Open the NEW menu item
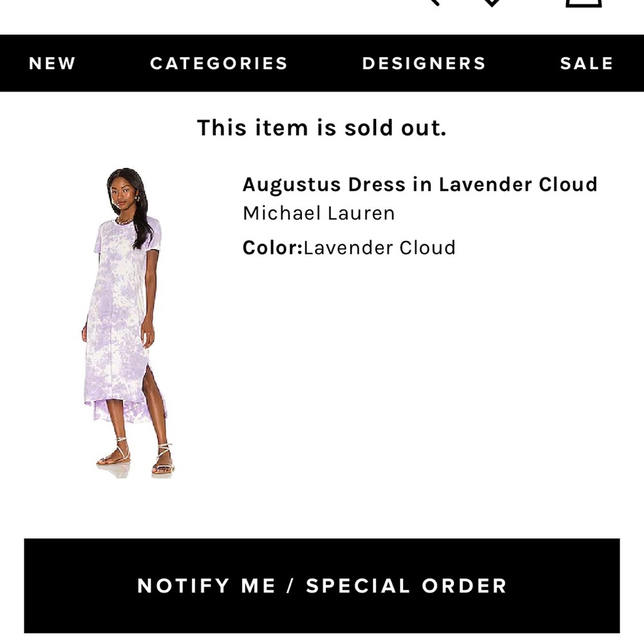The image size is (644, 644). tap(52, 62)
